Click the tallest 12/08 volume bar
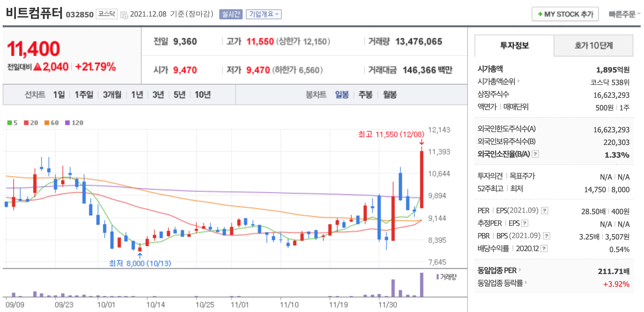The image size is (644, 312). [x=422, y=285]
